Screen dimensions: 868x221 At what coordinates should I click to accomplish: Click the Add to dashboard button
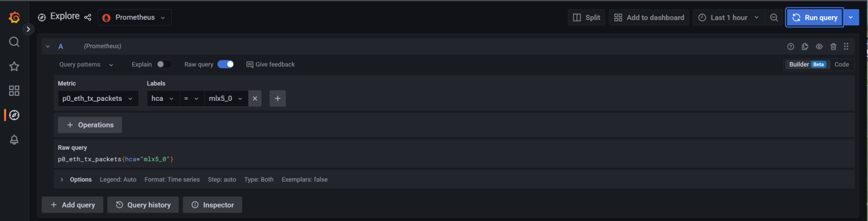tap(649, 18)
